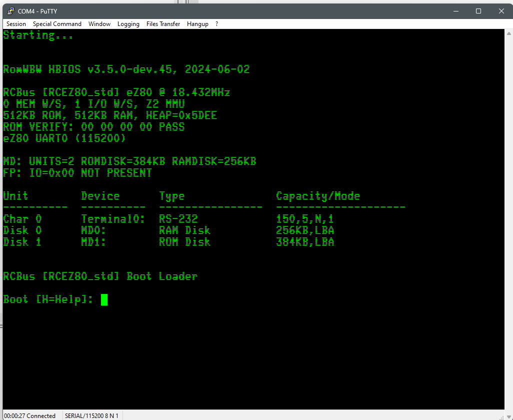Click the '00:00:27 Connected' status entry

point(30,415)
